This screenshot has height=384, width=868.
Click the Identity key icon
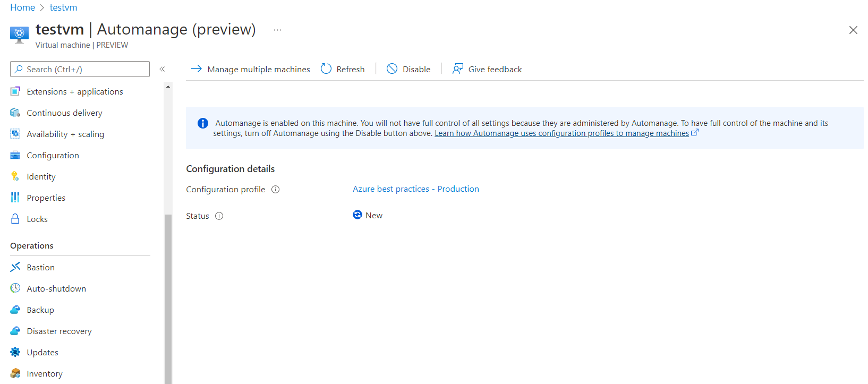click(15, 176)
